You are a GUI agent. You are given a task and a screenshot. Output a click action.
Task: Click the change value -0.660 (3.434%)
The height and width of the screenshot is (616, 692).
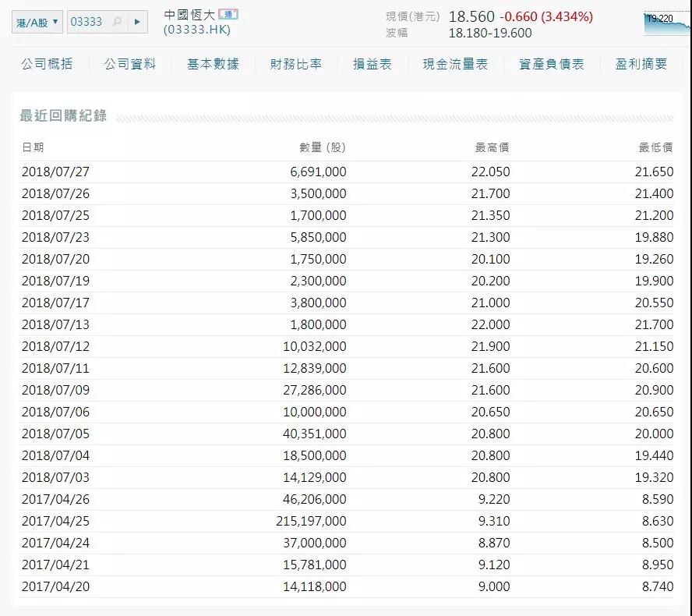pos(546,17)
